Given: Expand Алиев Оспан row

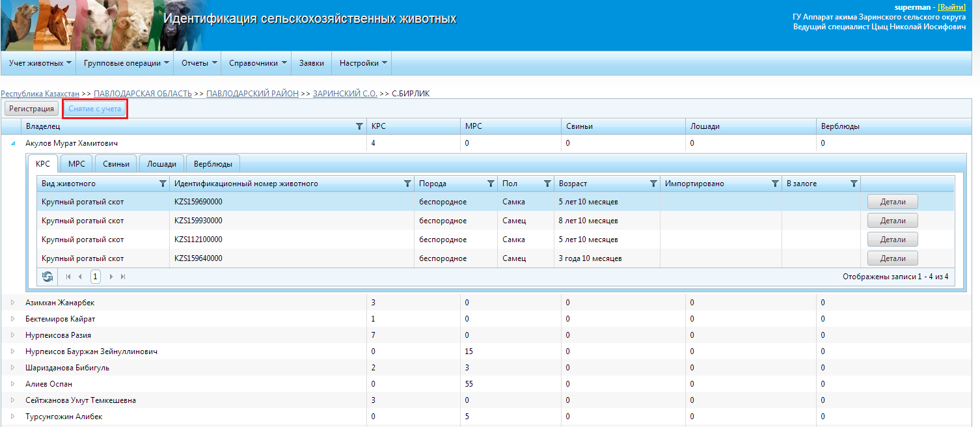Looking at the screenshot, I should tap(12, 384).
